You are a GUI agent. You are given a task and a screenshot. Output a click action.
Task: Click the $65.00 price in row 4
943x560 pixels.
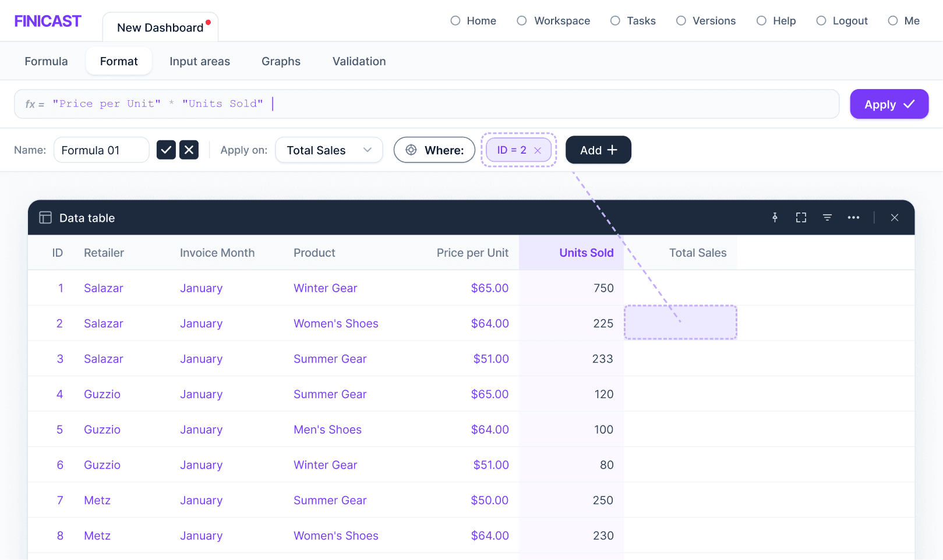[x=490, y=394]
